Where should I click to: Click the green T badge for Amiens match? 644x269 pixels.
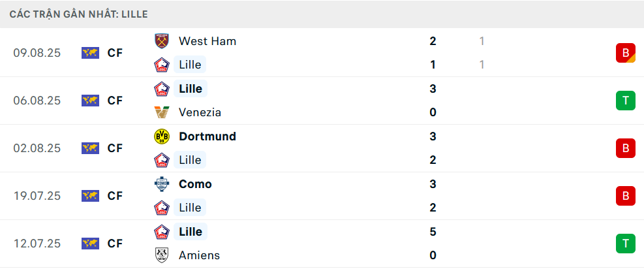click(625, 244)
